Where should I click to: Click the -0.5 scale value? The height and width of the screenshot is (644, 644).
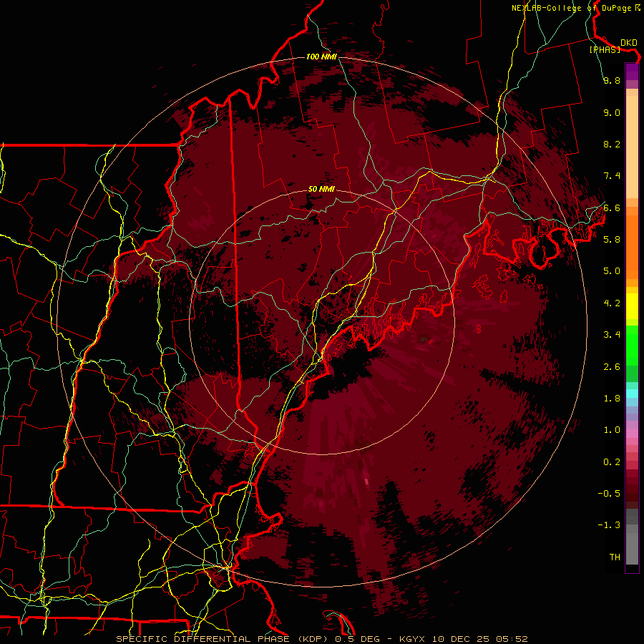609,494
